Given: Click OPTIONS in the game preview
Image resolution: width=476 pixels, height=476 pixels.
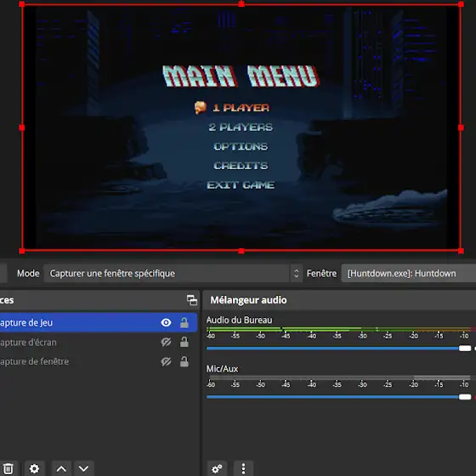Looking at the screenshot, I should pyautogui.click(x=241, y=146).
